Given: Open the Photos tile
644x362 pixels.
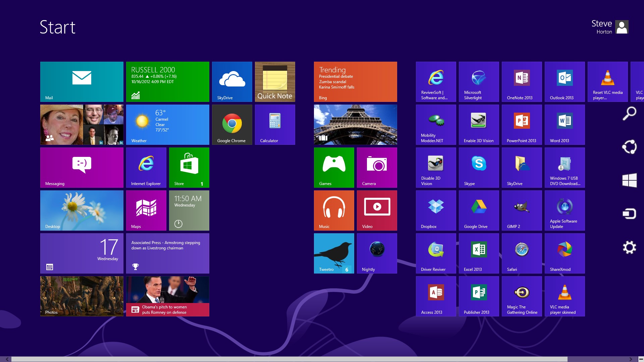Looking at the screenshot, I should point(82,296).
